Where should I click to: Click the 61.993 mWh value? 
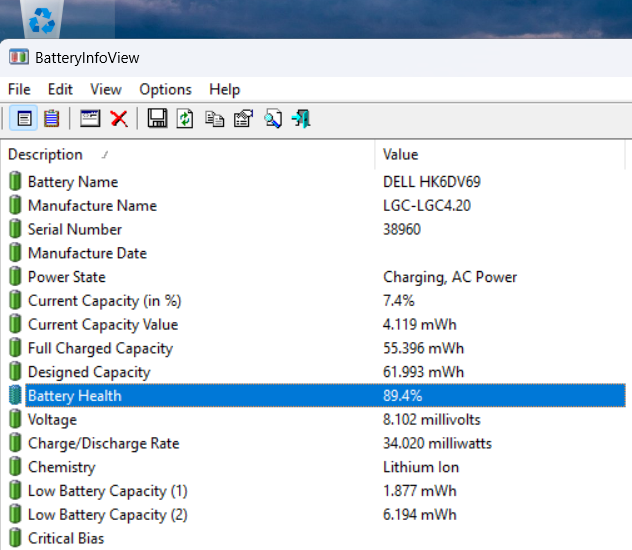pyautogui.click(x=423, y=372)
